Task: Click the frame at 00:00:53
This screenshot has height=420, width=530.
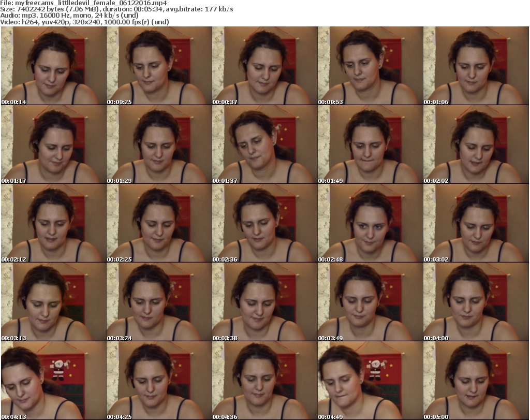Action: (x=370, y=66)
